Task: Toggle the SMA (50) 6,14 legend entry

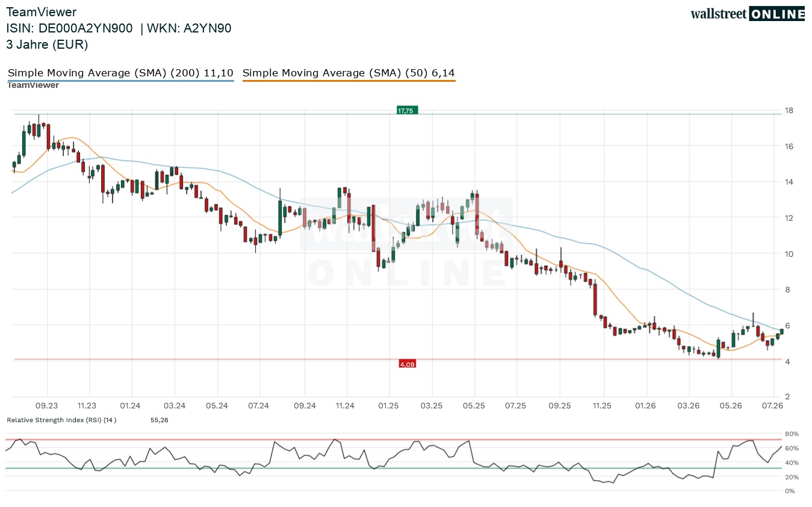Action: click(349, 73)
